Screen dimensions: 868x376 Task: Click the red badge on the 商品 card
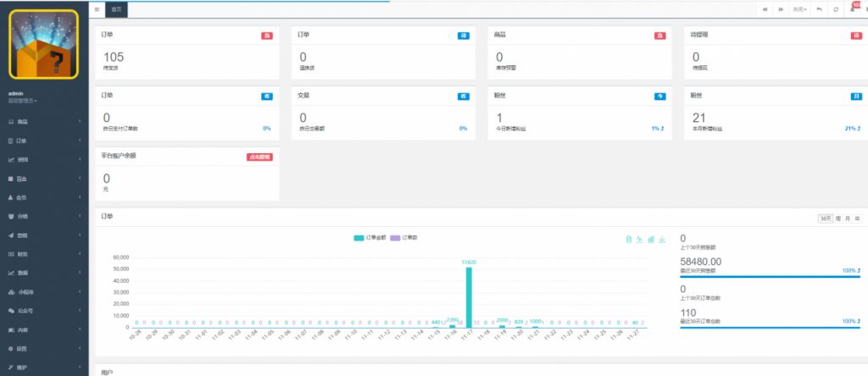(659, 36)
